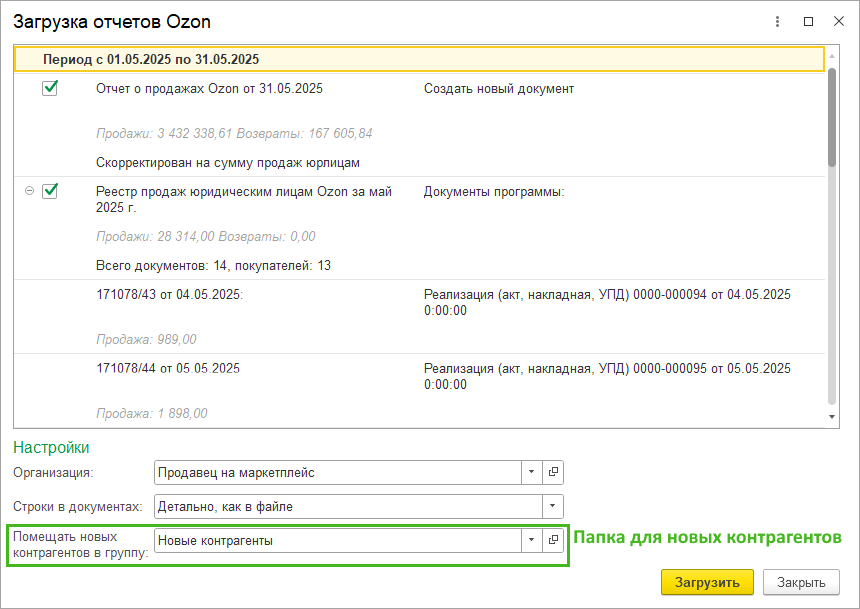Click the Детально, как в файле field
The height and width of the screenshot is (609, 860).
[348, 506]
